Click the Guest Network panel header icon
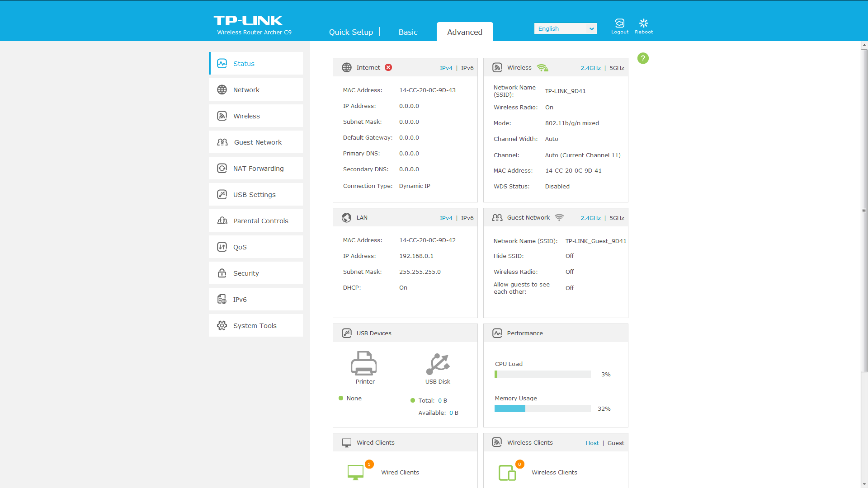 tap(497, 217)
